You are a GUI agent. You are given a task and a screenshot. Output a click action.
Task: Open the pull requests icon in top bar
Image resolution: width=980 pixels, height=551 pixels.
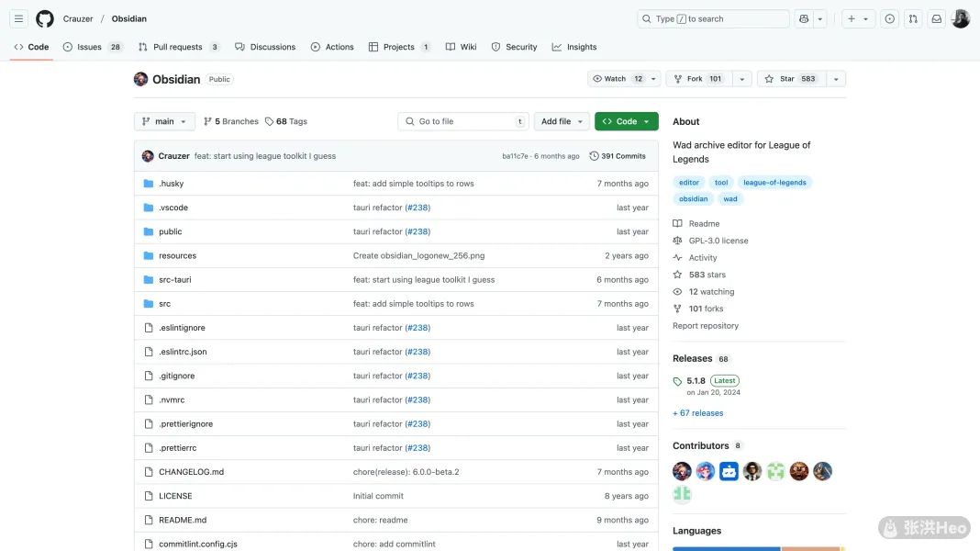tap(913, 18)
